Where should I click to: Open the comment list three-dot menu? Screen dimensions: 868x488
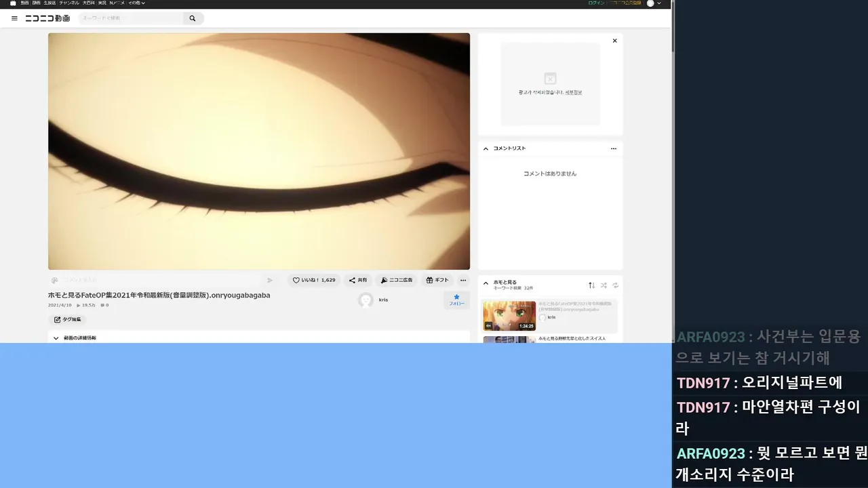click(614, 148)
